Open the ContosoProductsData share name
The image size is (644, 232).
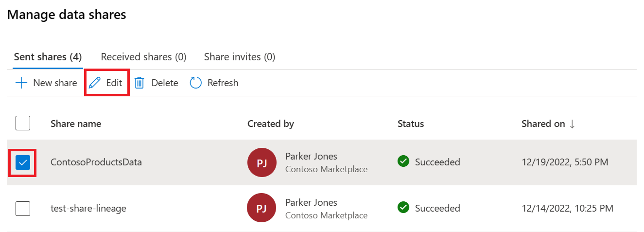click(x=96, y=162)
